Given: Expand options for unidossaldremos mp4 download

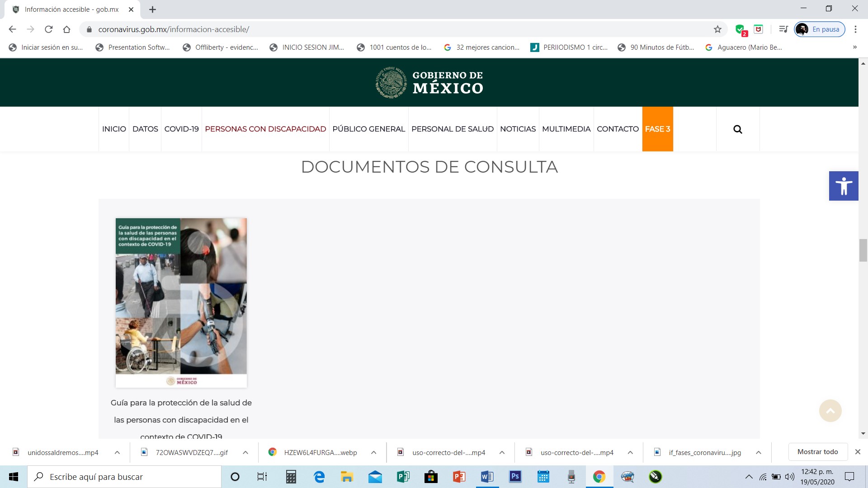Looking at the screenshot, I should pyautogui.click(x=117, y=452).
